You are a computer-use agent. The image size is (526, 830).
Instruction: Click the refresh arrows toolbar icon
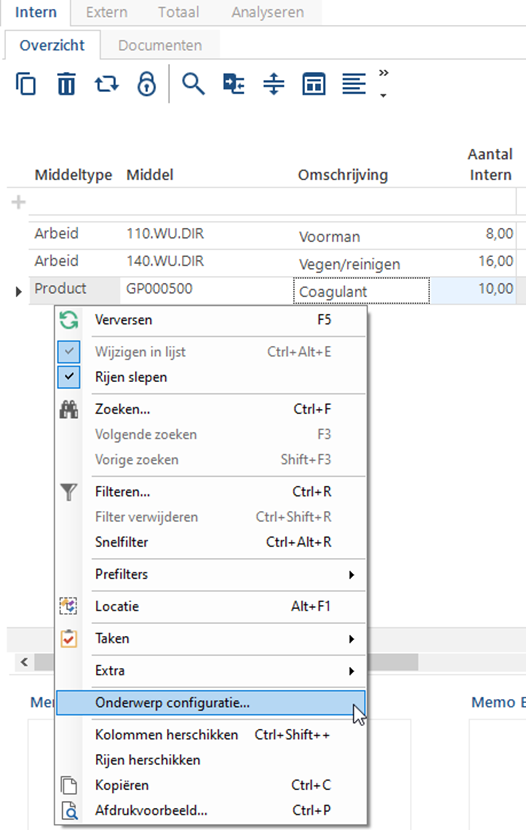point(106,84)
